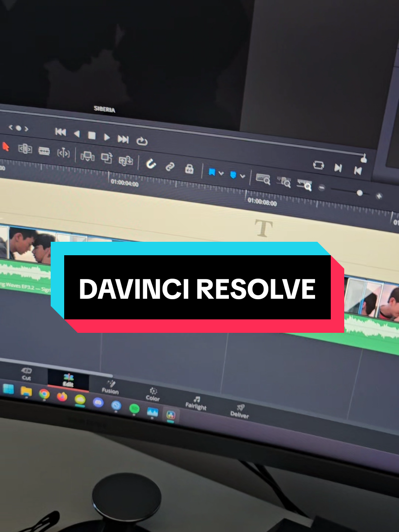Screen dimensions: 399x532
Task: Click the viewer scrub bar handle
Action: (364, 158)
